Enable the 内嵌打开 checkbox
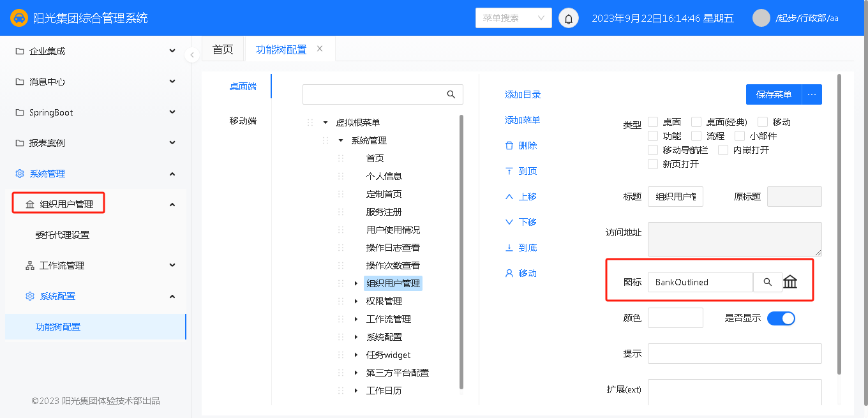This screenshot has width=868, height=418. [x=723, y=150]
